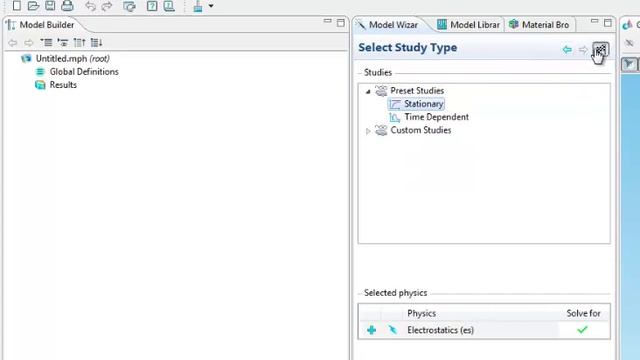Toggle Solve for Electrostatics checkmark
This screenshot has height=360, width=640.
coord(582,330)
